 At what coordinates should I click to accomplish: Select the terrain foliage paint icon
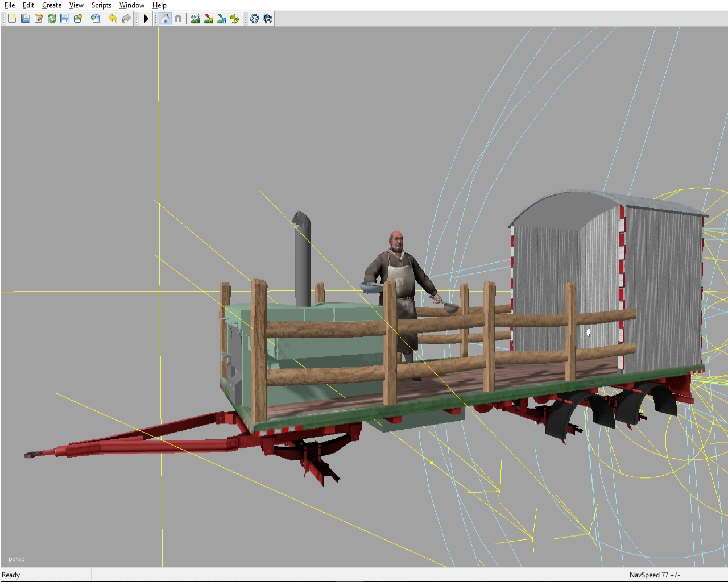(x=234, y=19)
